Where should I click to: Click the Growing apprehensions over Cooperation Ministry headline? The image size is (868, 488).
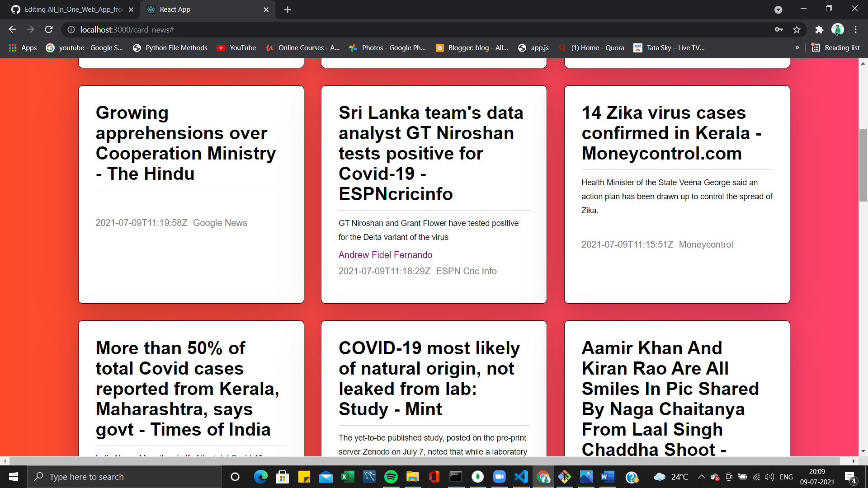(186, 143)
